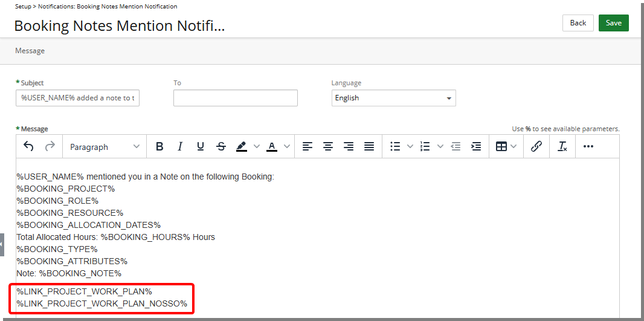The image size is (644, 321).
Task: Click the To input field
Action: (x=236, y=98)
